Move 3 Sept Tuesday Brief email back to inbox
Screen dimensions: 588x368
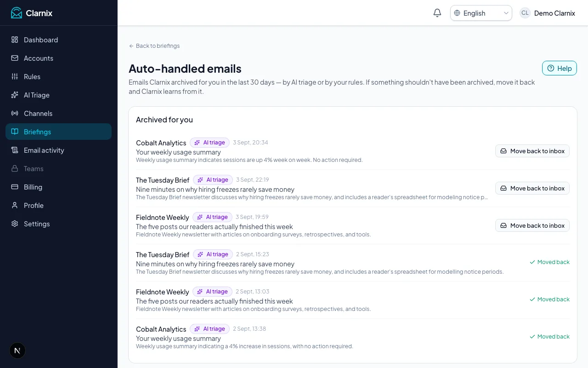click(532, 188)
